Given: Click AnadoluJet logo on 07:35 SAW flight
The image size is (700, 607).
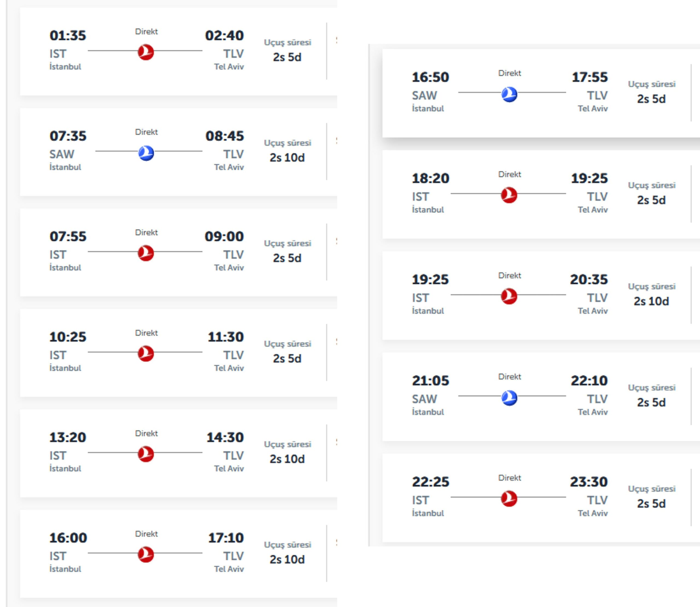Looking at the screenshot, I should pos(146,153).
